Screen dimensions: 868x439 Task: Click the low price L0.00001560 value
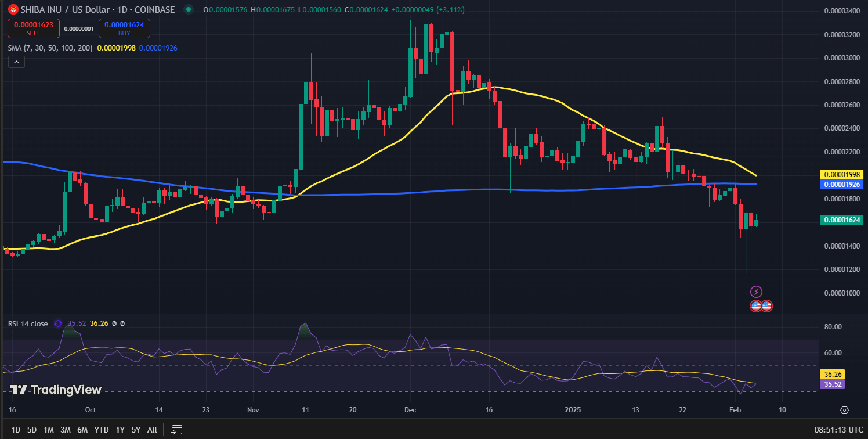pos(319,9)
